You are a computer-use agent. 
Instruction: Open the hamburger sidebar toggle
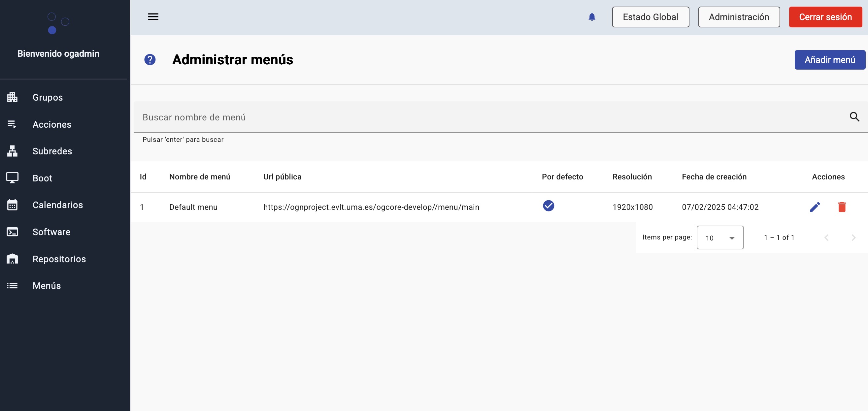[x=153, y=17]
